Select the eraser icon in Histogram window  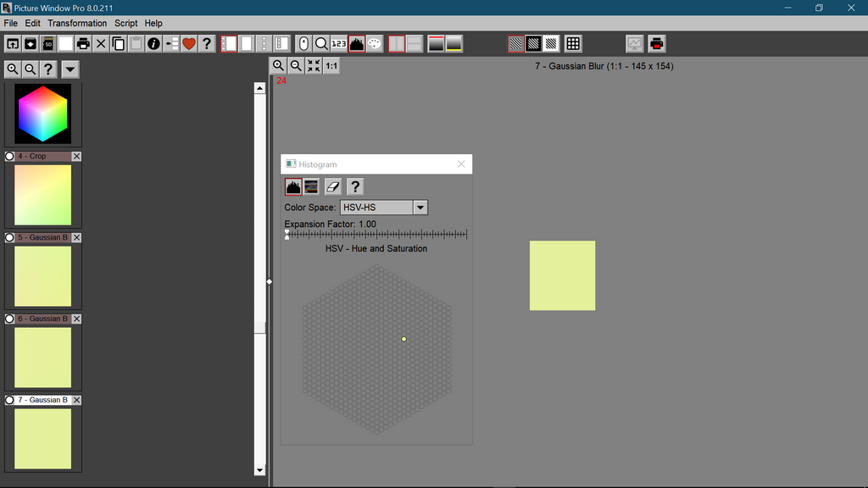333,186
